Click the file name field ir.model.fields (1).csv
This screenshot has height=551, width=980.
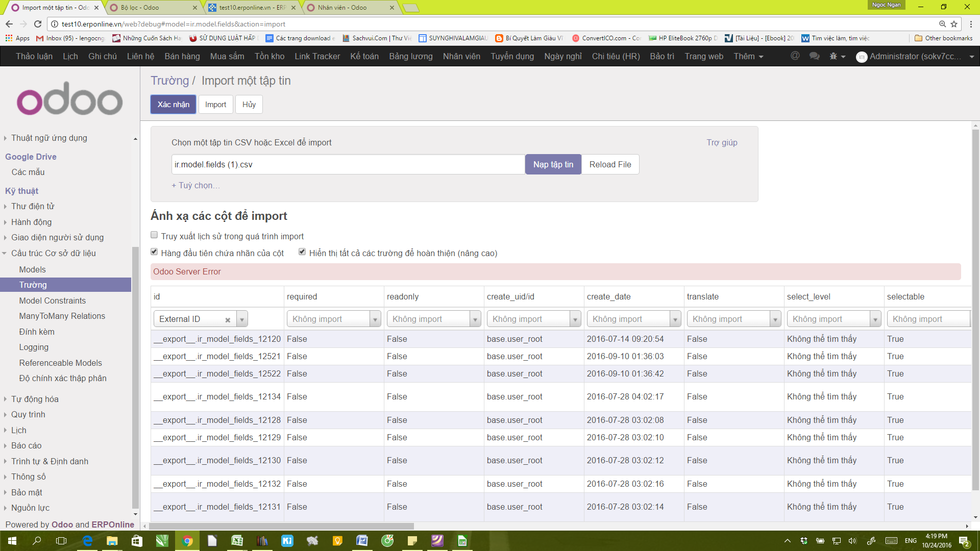348,164
